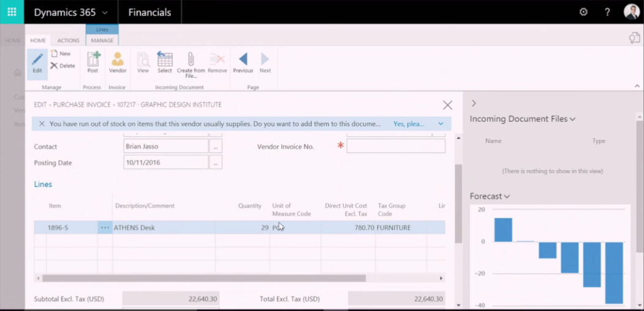Viewport: 644px width, 311px height.
Task: Click the Edit pencil icon
Action: click(x=37, y=63)
